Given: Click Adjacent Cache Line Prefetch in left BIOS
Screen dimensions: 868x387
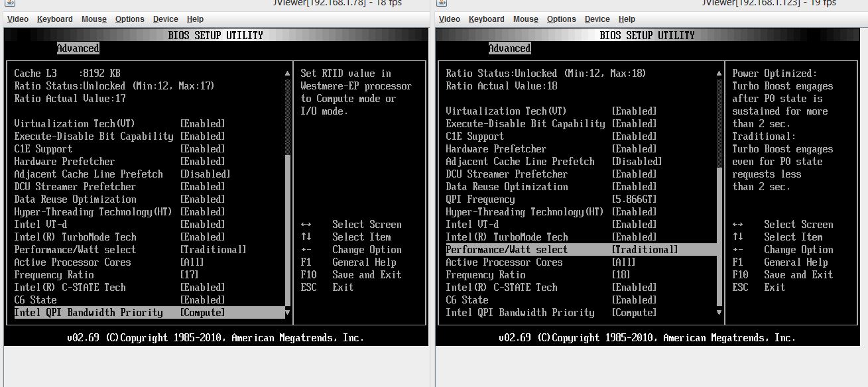Looking at the screenshot, I should coord(88,174).
